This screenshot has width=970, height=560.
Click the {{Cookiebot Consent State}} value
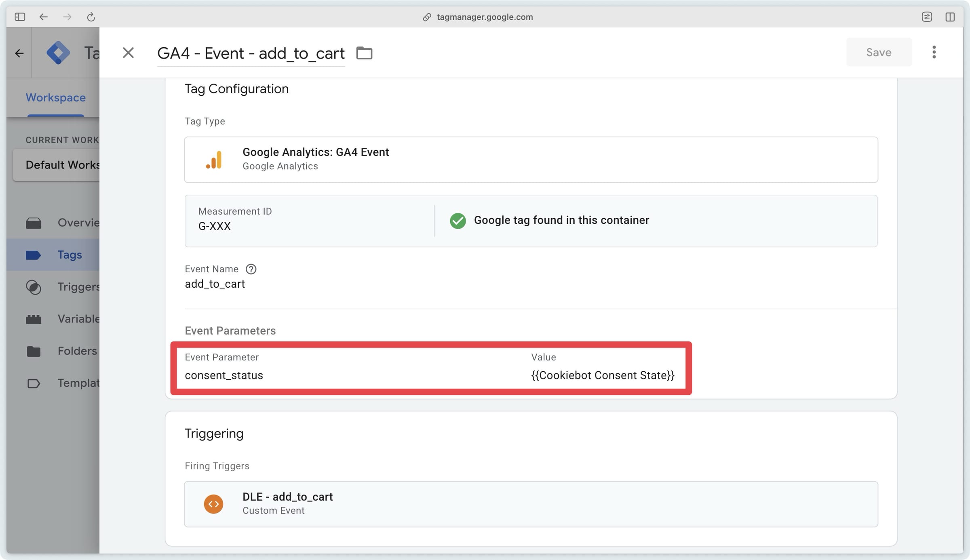pyautogui.click(x=603, y=375)
